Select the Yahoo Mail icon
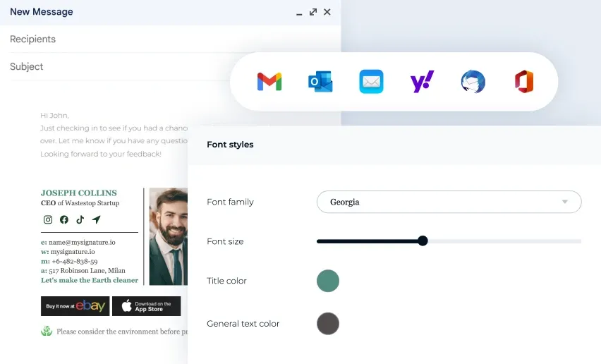 422,82
